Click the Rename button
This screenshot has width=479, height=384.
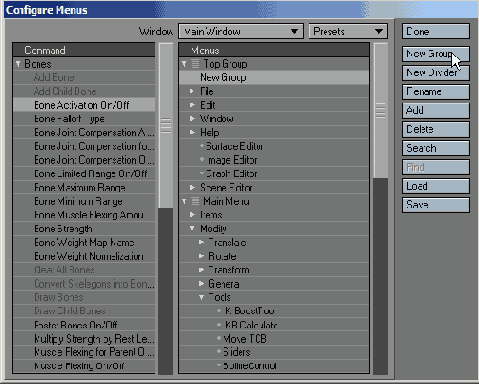pos(436,92)
